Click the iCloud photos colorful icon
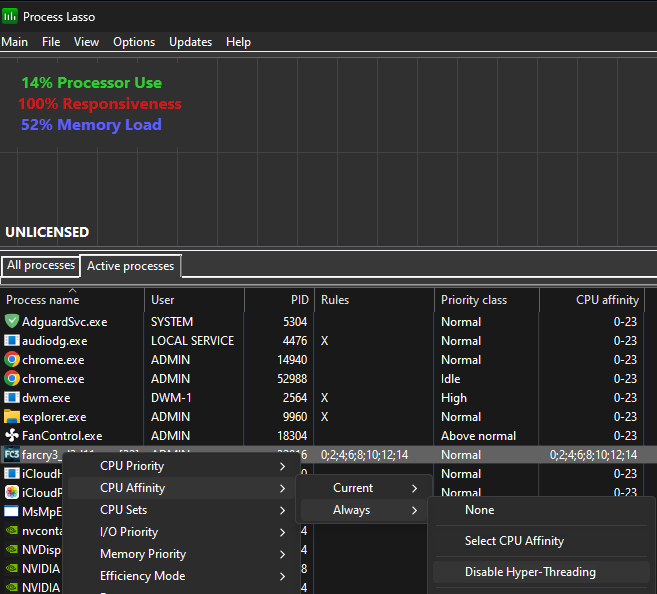657x594 pixels. [x=12, y=492]
